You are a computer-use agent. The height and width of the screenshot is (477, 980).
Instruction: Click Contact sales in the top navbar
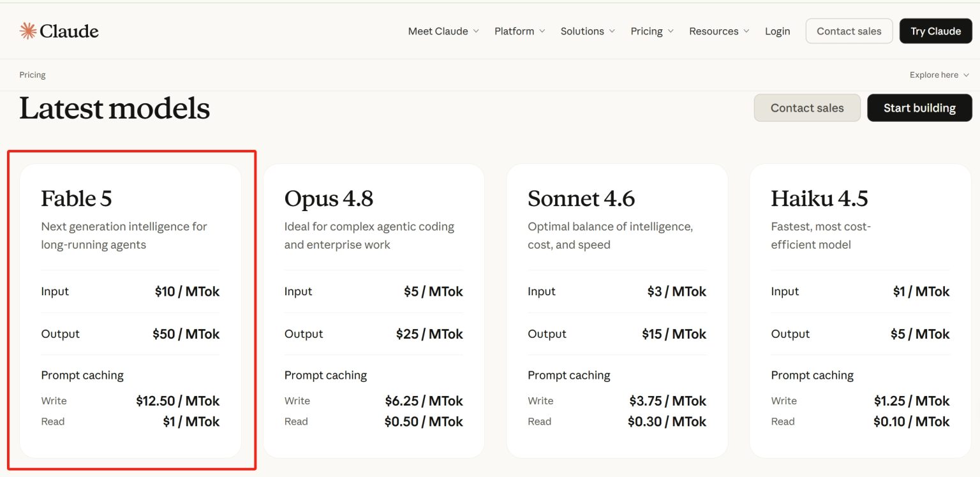pos(849,31)
